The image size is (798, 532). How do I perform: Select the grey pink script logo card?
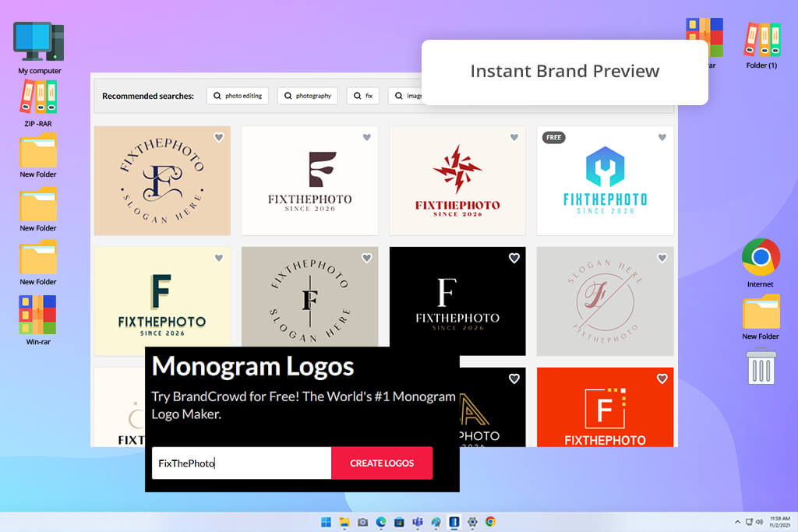coord(605,301)
